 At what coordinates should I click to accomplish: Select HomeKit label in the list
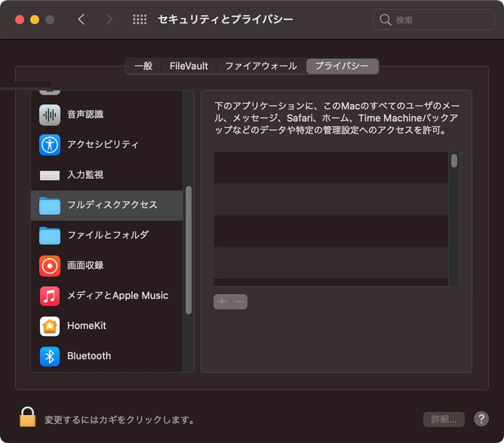(87, 326)
